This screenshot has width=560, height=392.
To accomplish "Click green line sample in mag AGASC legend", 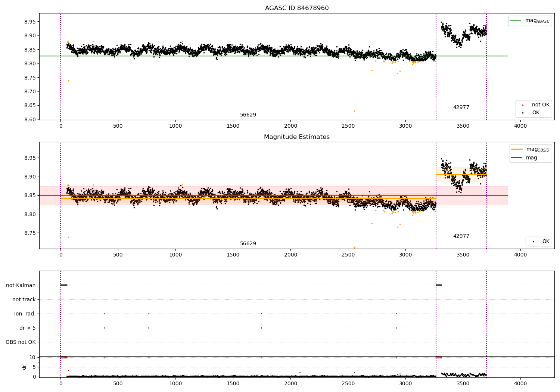I will (516, 21).
